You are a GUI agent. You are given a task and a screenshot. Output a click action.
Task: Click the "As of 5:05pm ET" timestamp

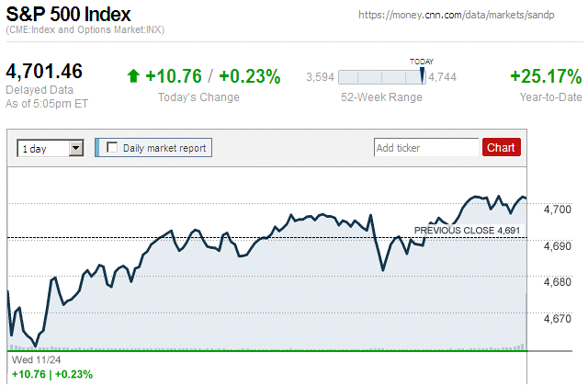(x=48, y=103)
